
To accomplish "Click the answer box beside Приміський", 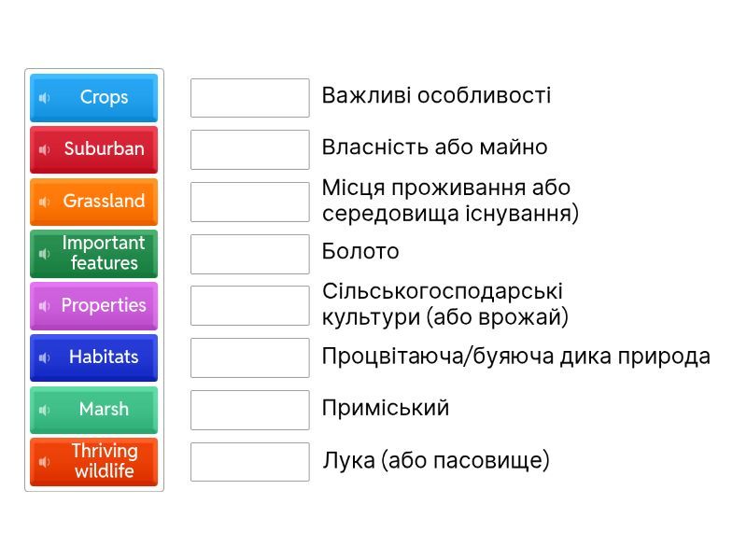I will tap(249, 410).
